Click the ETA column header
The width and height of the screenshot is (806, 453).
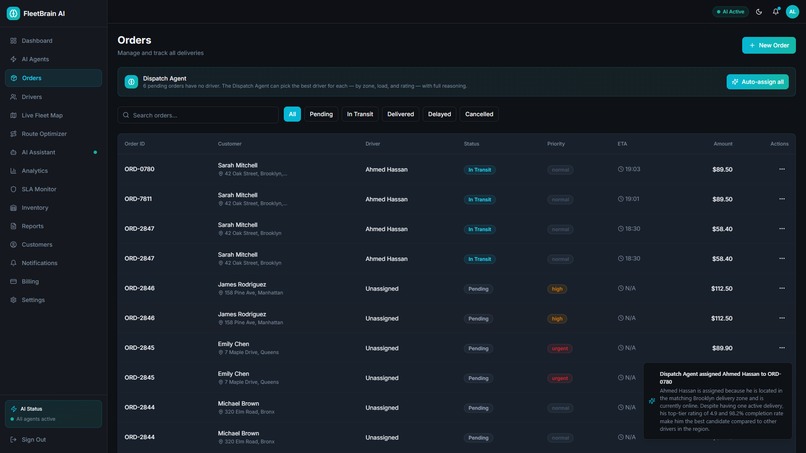click(622, 144)
